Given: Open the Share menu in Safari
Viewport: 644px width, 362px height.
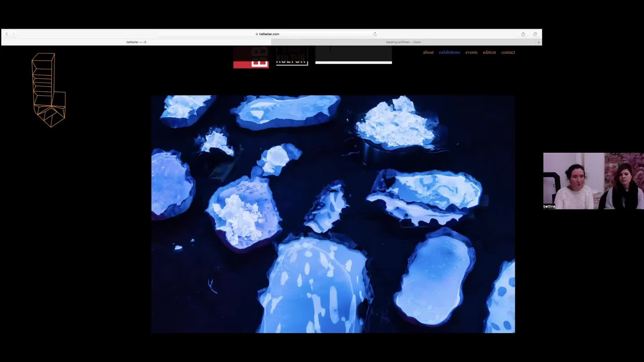Looking at the screenshot, I should (523, 34).
